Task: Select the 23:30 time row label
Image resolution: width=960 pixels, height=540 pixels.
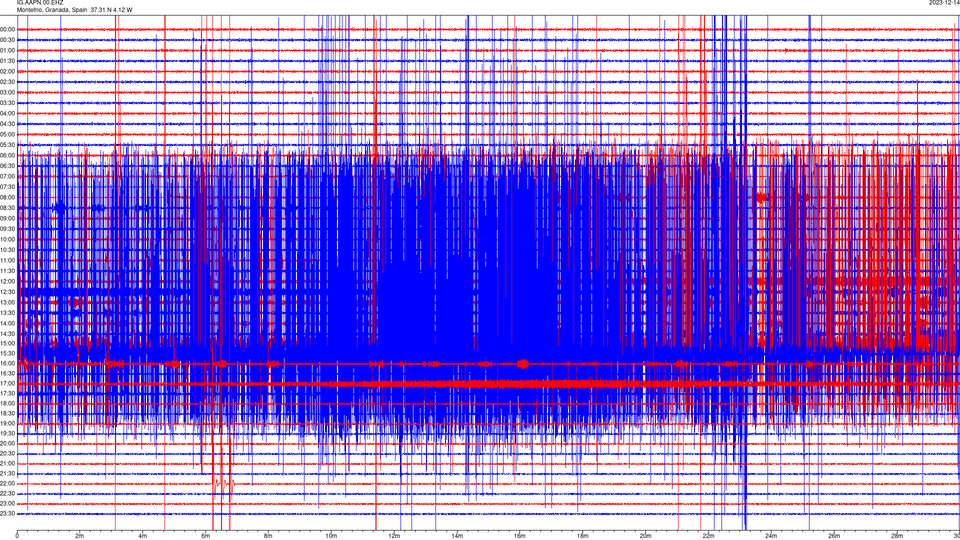Action: 7,514
